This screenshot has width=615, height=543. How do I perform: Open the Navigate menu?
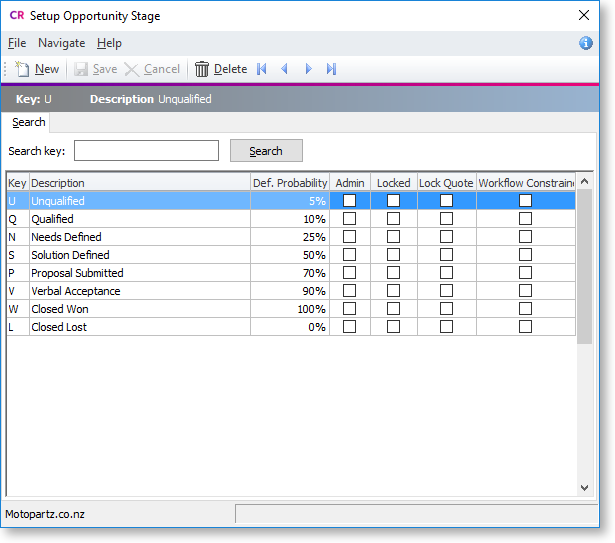[62, 43]
